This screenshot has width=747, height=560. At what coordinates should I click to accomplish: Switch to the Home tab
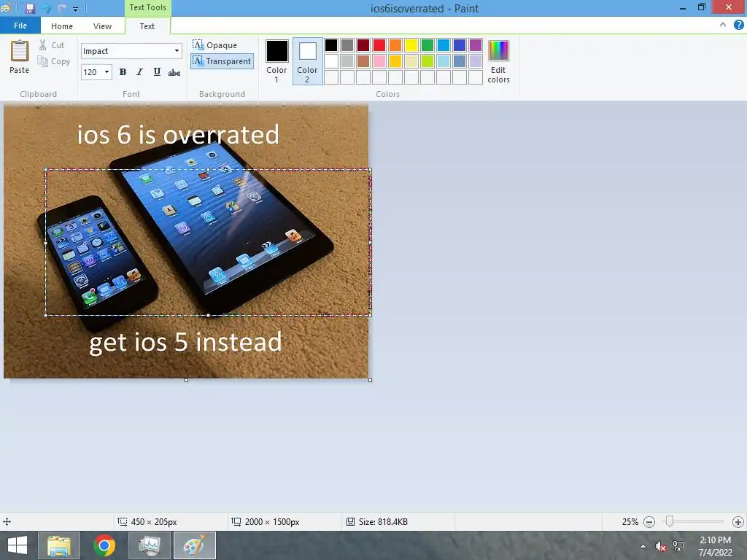[62, 26]
